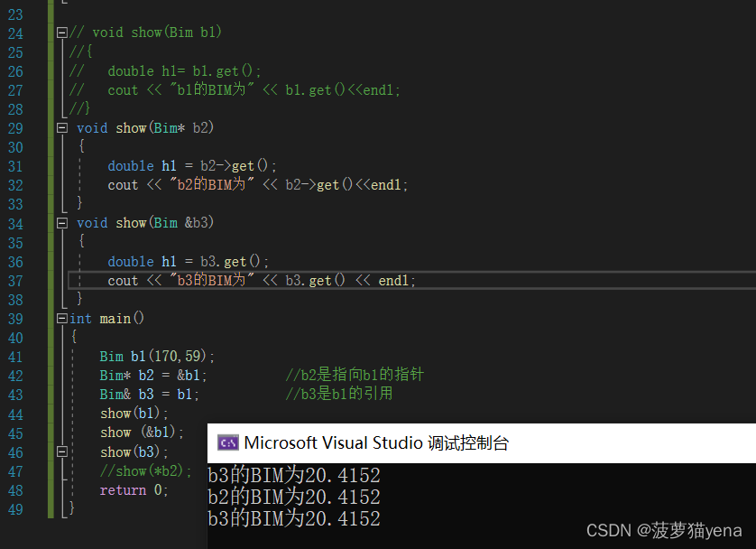The image size is (756, 549).
Task: Click console output line b2的BIM为20.4152
Action: [294, 497]
